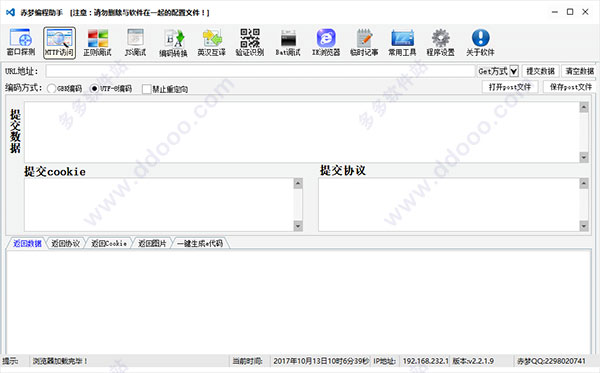The image size is (600, 373).
Task: Focus the URL地址 input field
Action: (260, 71)
